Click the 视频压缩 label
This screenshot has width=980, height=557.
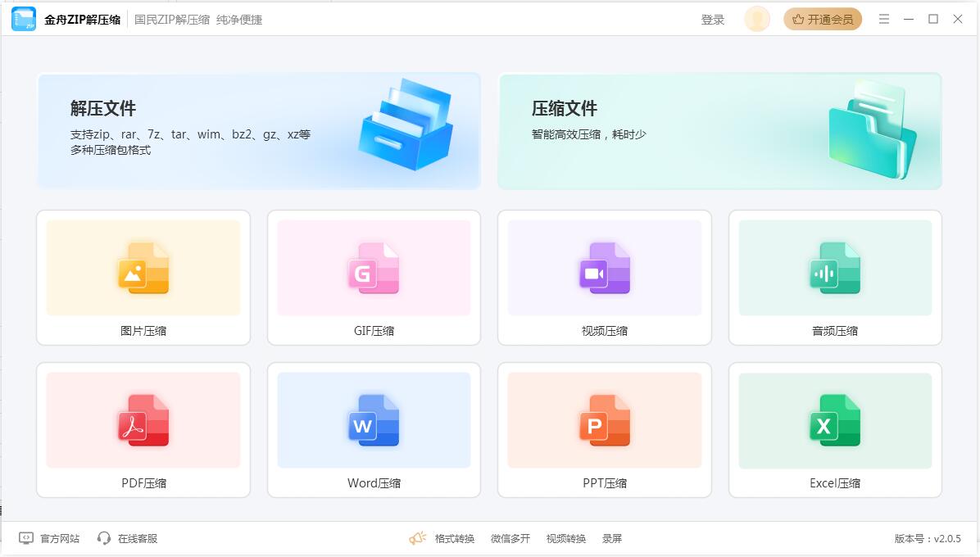click(605, 331)
